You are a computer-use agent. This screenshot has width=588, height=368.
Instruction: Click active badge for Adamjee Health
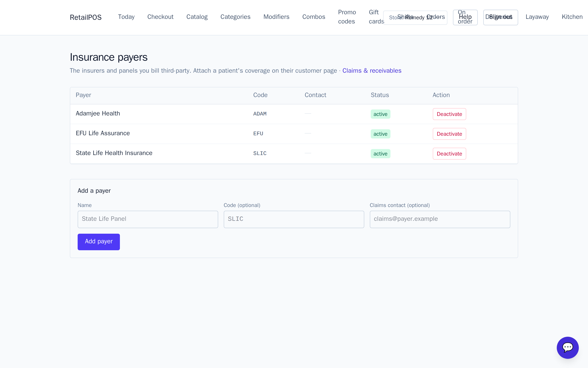[x=380, y=114]
